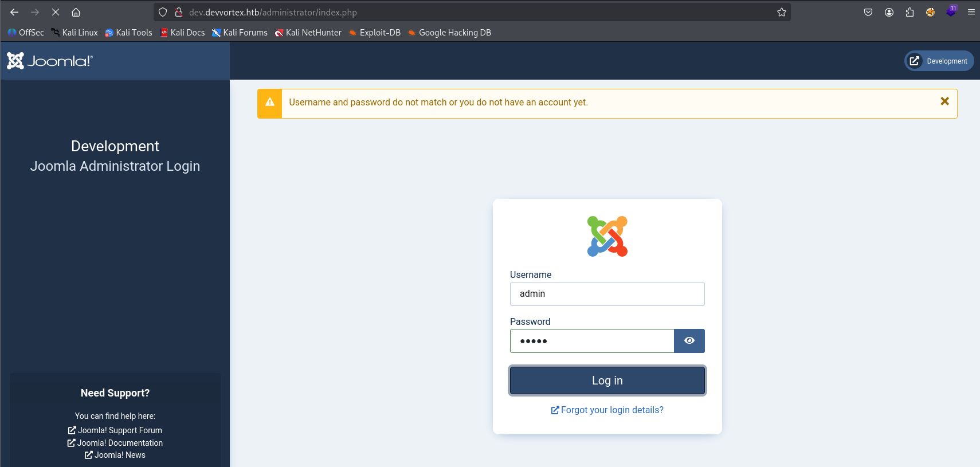Image resolution: width=980 pixels, height=467 pixels.
Task: Click the 'You can find help here:' text
Action: pyautogui.click(x=115, y=416)
